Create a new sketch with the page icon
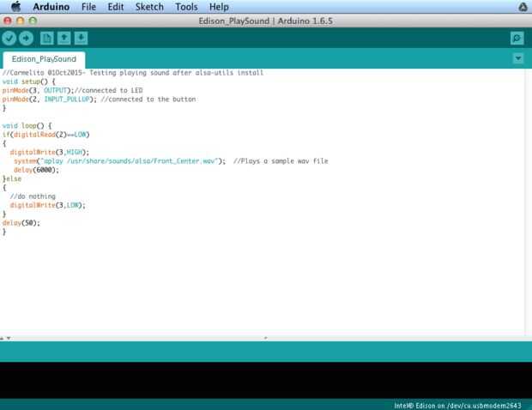The image size is (532, 410). point(47,38)
